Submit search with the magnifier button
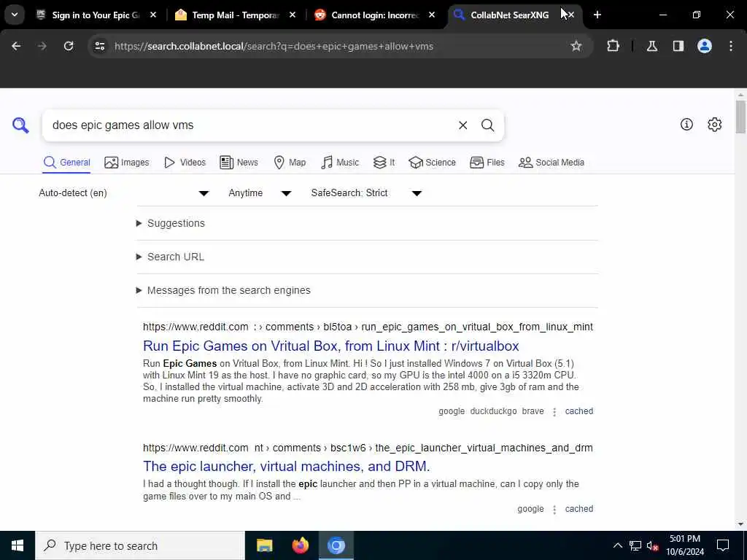747x560 pixels. (x=487, y=125)
